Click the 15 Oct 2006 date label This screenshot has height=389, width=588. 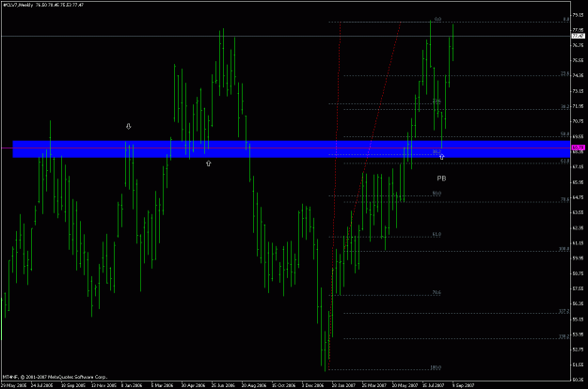[284, 385]
